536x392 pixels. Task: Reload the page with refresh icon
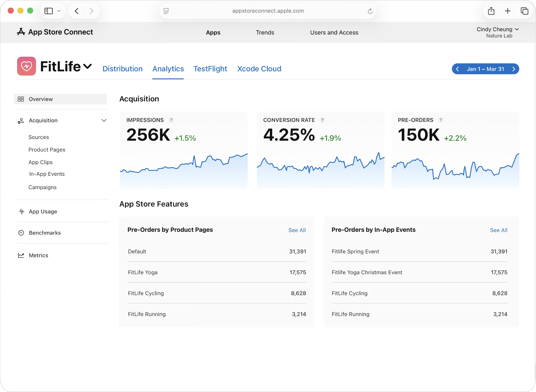(370, 11)
